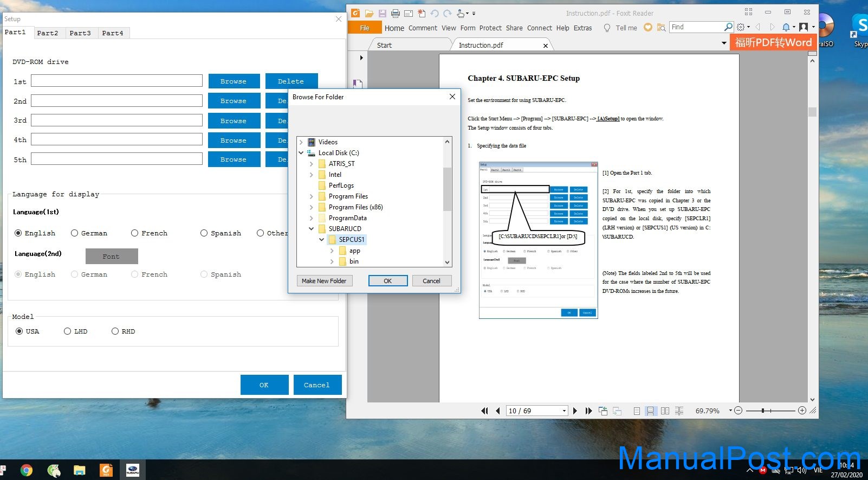Cancel the Browse For Folder dialog
This screenshot has height=480, width=868.
click(431, 281)
